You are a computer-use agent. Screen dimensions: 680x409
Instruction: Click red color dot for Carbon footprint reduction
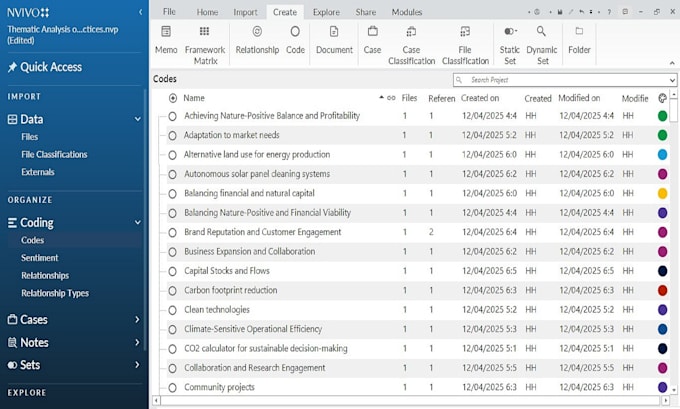pyautogui.click(x=662, y=290)
